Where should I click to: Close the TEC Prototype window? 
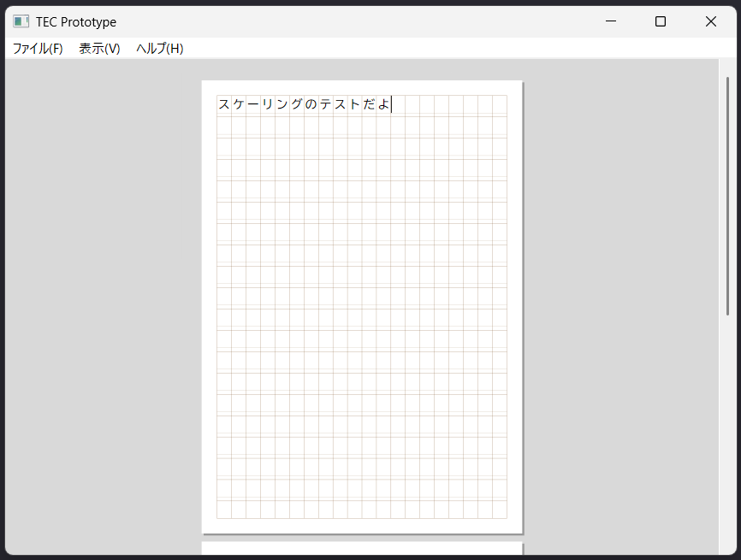(x=710, y=21)
